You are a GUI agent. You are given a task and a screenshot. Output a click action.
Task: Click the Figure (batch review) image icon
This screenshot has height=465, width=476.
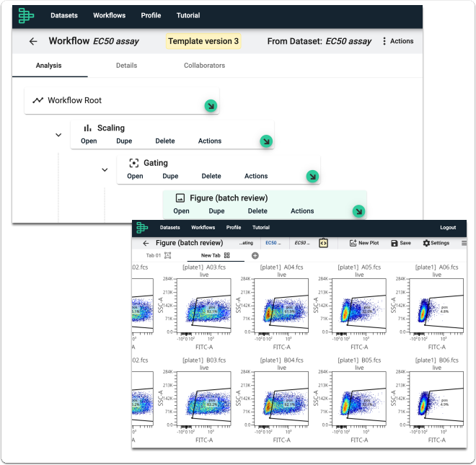180,198
